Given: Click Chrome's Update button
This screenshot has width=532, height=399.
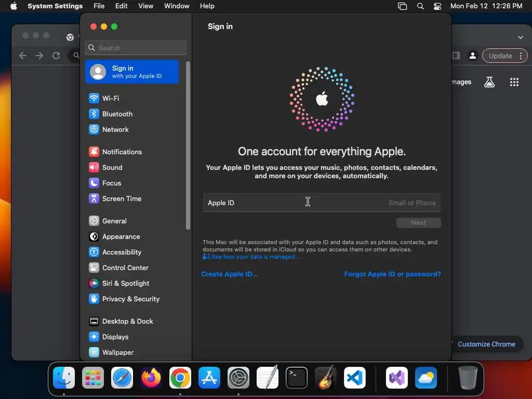Looking at the screenshot, I should [x=500, y=56].
